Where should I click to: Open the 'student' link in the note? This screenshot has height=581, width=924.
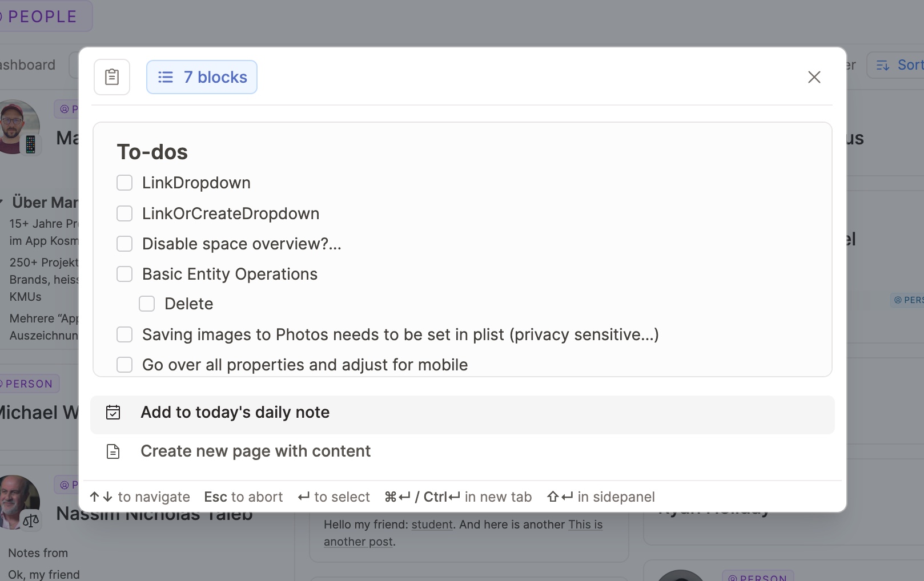(432, 524)
